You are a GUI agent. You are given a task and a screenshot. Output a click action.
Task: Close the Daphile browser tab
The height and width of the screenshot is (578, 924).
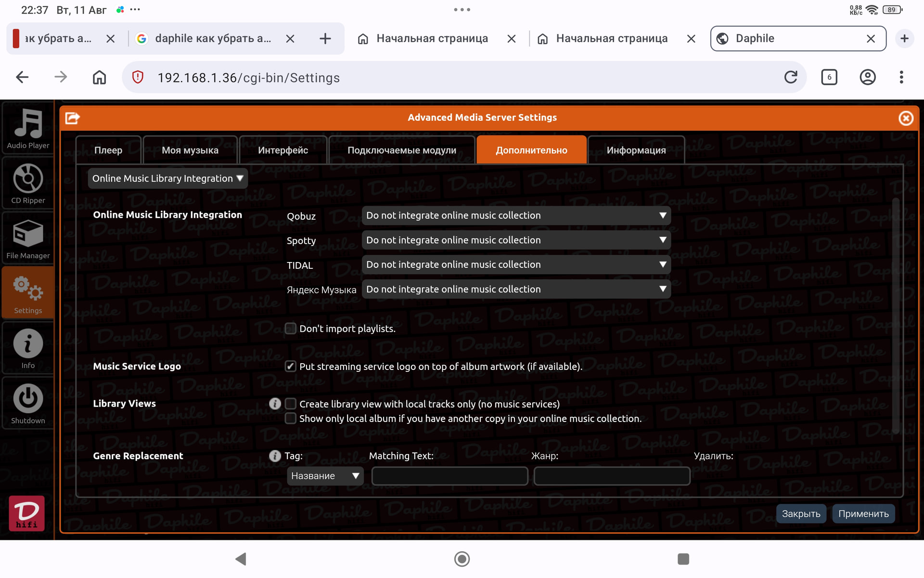[871, 39]
